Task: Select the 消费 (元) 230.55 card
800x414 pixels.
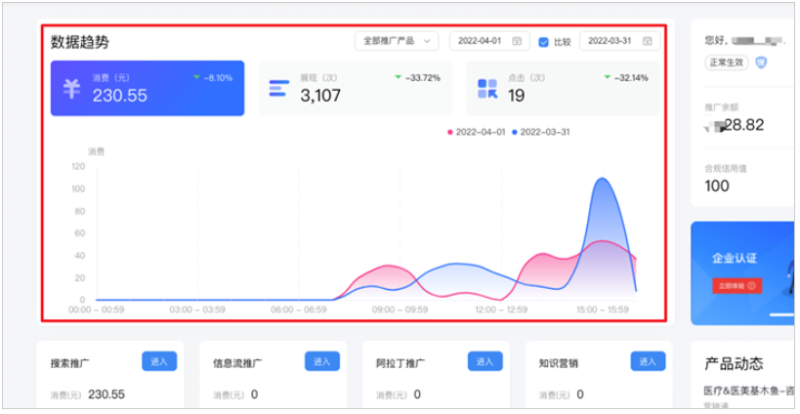Action: pos(147,88)
